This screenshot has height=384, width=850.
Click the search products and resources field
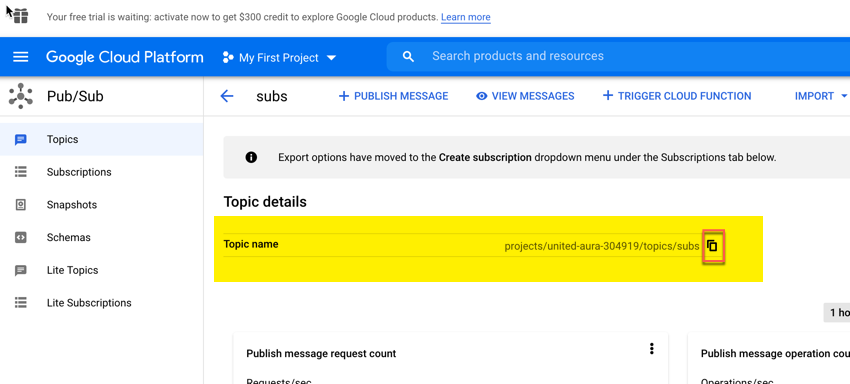pyautogui.click(x=618, y=56)
